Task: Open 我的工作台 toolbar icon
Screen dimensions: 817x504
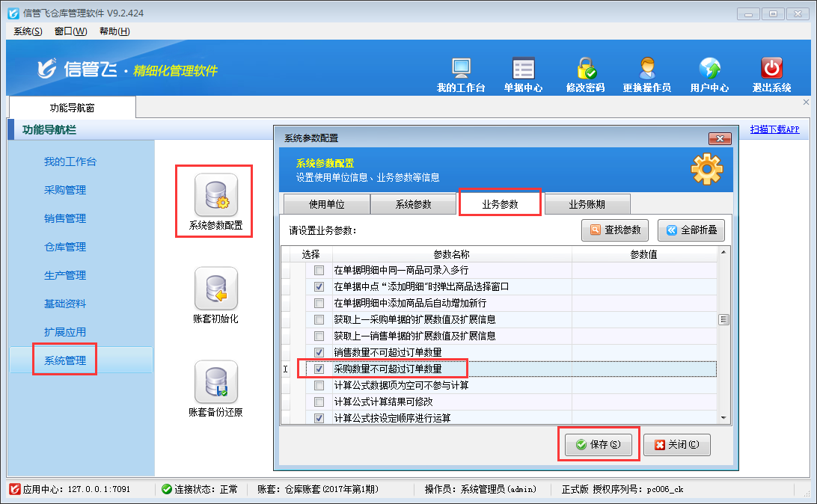Action: [461, 69]
